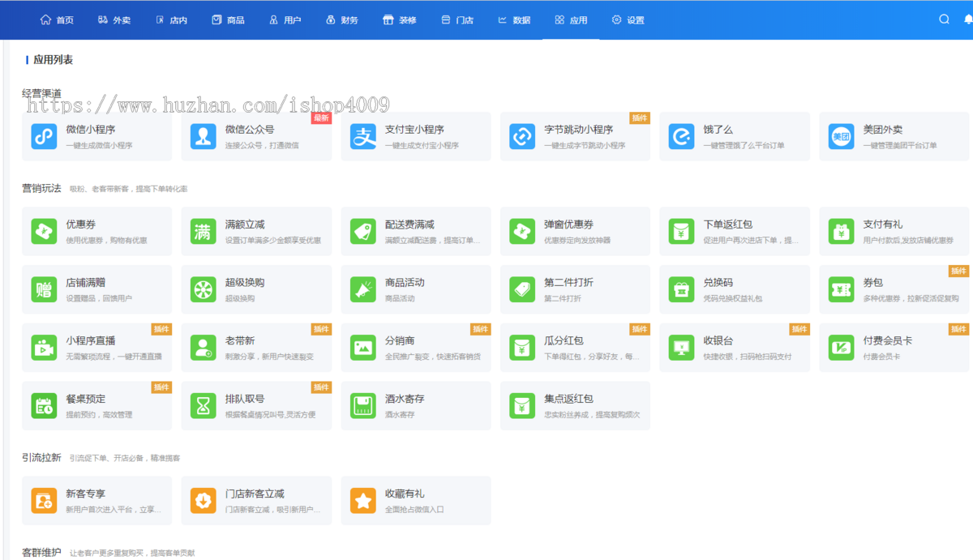
Task: Click the 收藏有礼 star icon
Action: click(363, 501)
